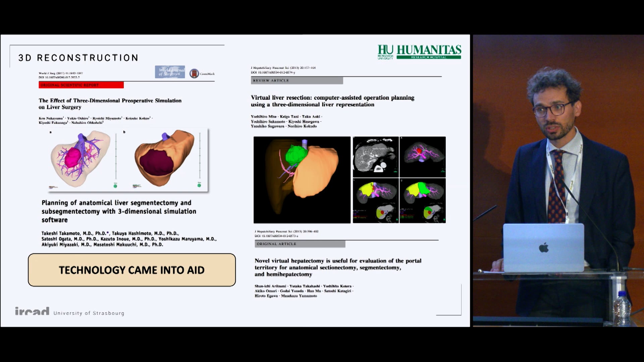Click the resected liver 3D model image

[164, 159]
